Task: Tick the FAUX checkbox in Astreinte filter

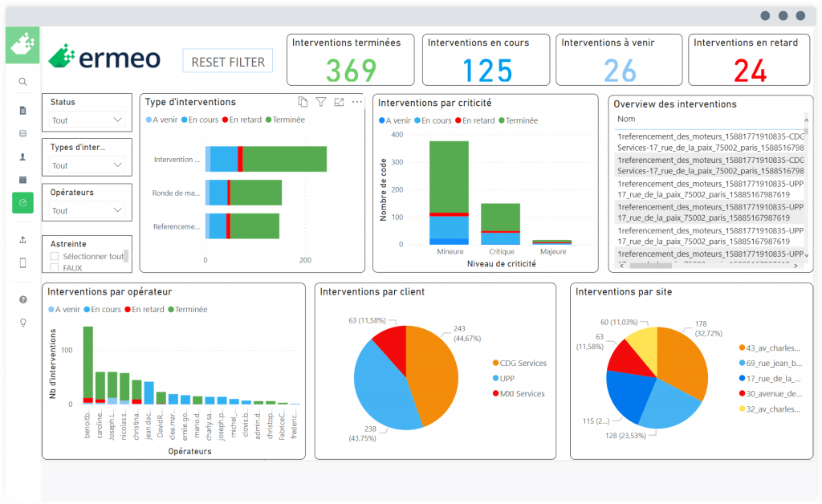Action: coord(55,268)
